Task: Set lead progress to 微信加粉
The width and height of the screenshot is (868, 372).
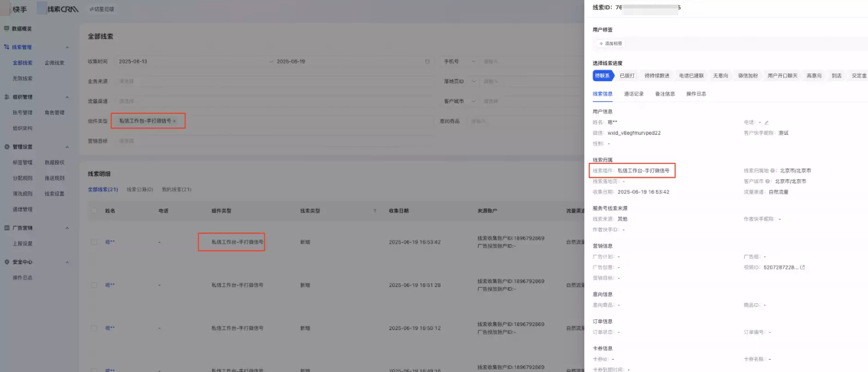Action: pos(747,76)
